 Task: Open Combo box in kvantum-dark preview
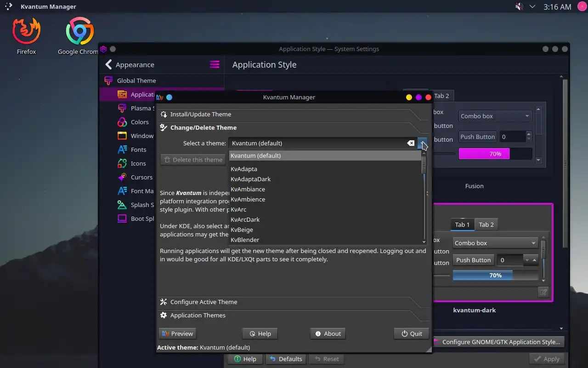495,243
